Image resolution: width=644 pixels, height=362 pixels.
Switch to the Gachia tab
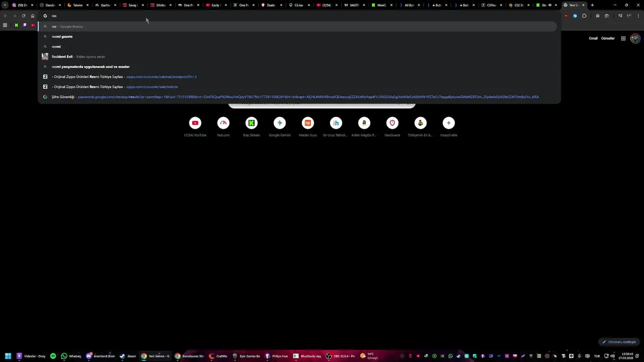105,5
